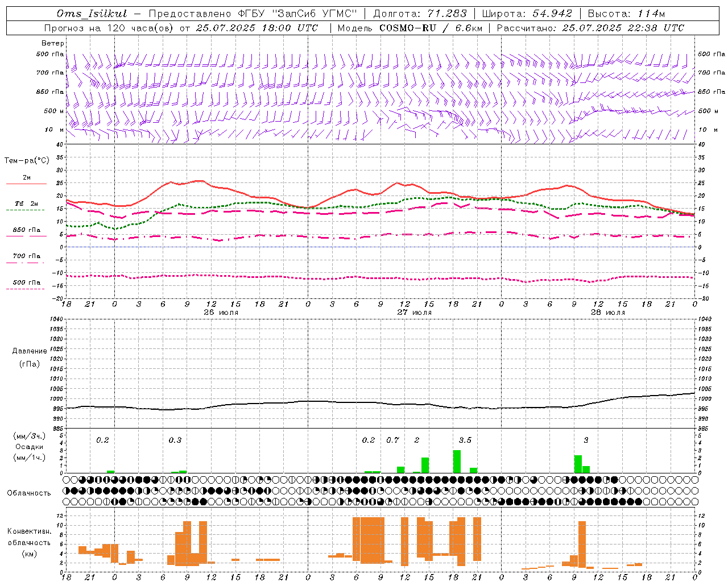Click the (мм/1ч.) precipitation unit label
728x582 pixels.
tap(30, 457)
